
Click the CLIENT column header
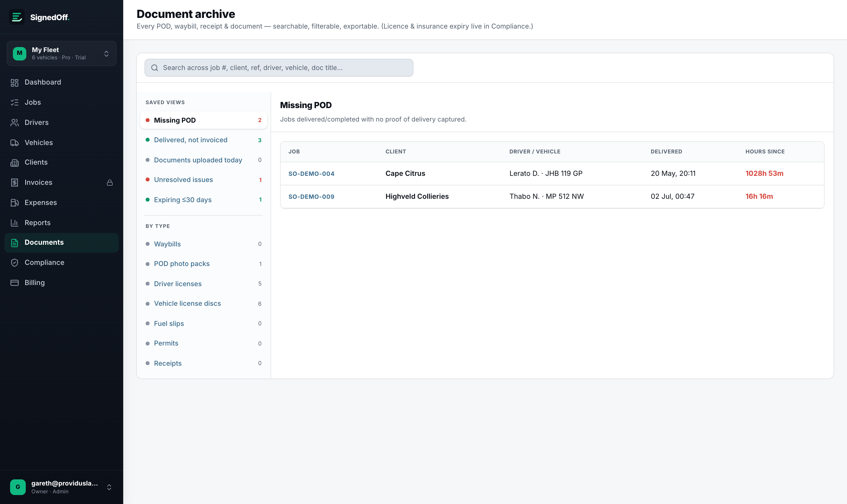[x=395, y=152]
